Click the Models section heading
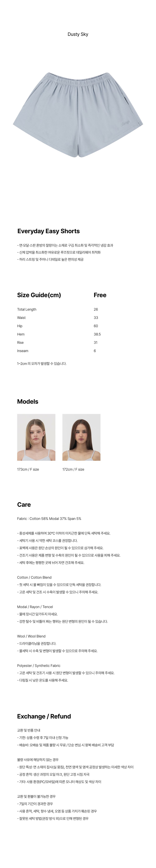The height and width of the screenshot is (868, 156). (x=28, y=402)
